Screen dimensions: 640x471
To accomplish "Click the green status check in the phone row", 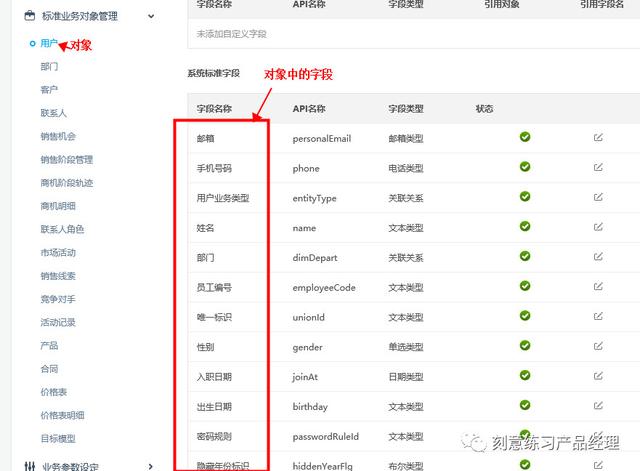I will 525,167.
